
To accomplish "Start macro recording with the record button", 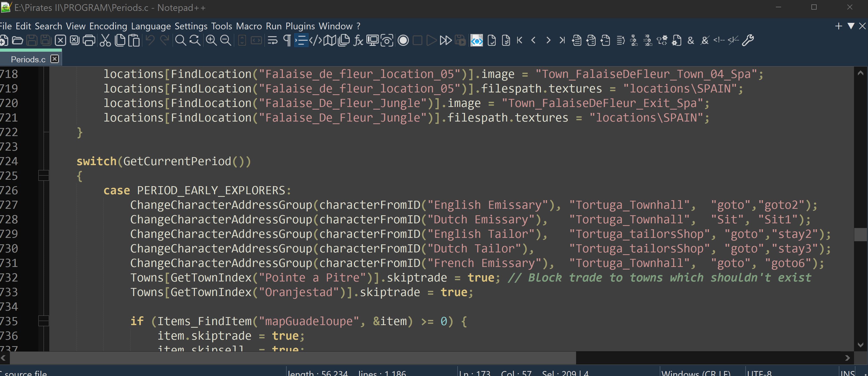I will [x=403, y=41].
